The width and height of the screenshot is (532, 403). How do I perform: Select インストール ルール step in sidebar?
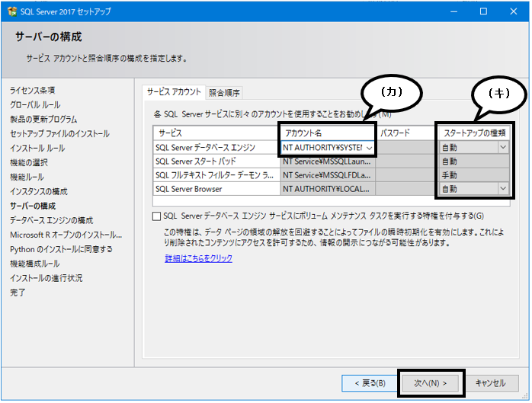coord(37,149)
